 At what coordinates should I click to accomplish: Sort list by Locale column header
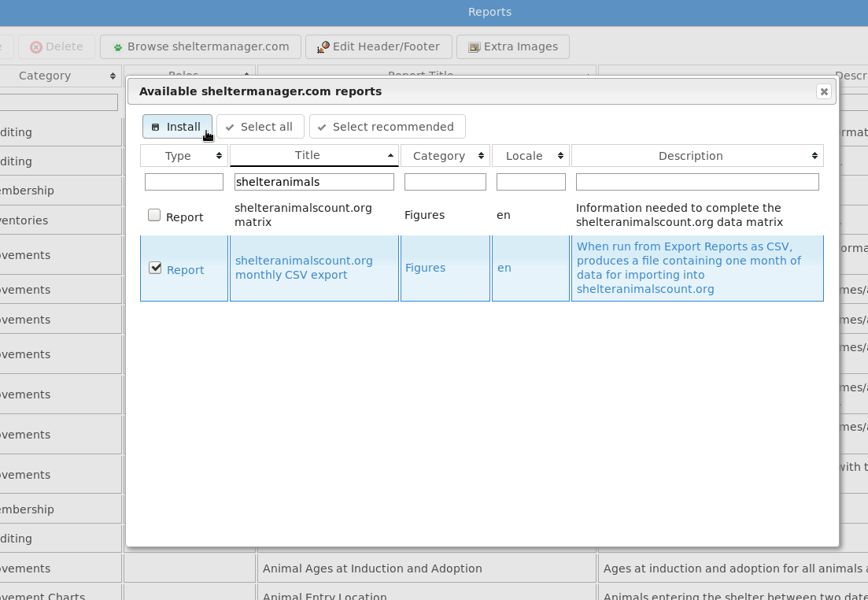point(530,156)
